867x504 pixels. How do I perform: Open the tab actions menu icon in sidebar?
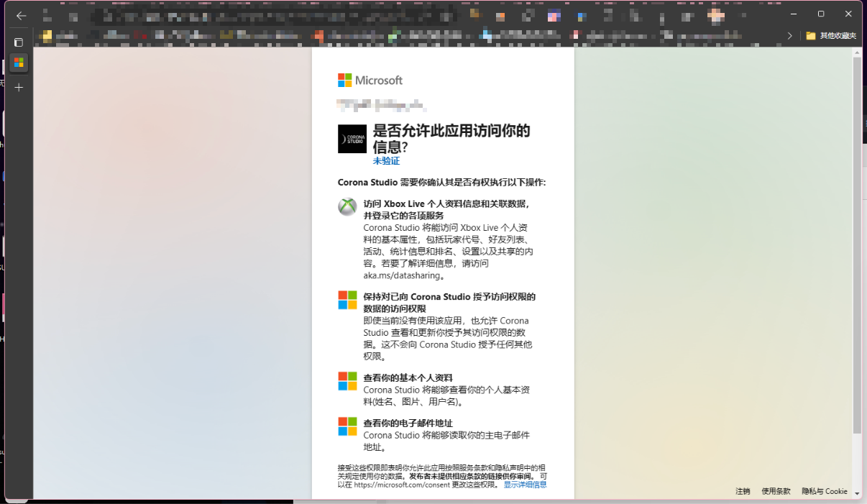pyautogui.click(x=19, y=42)
